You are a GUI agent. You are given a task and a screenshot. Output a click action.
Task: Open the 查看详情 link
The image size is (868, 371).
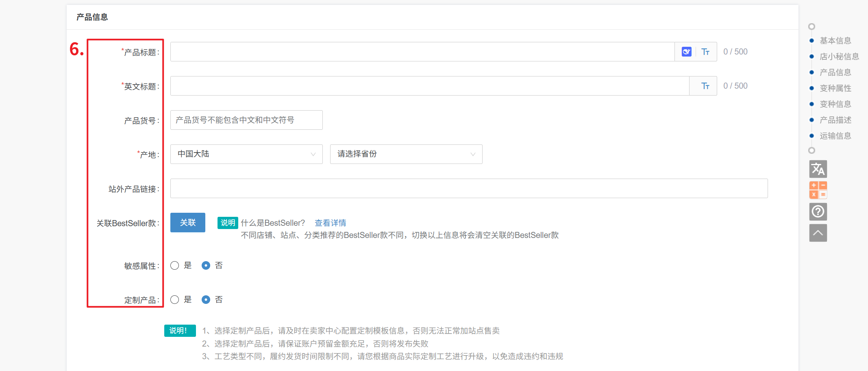[330, 223]
